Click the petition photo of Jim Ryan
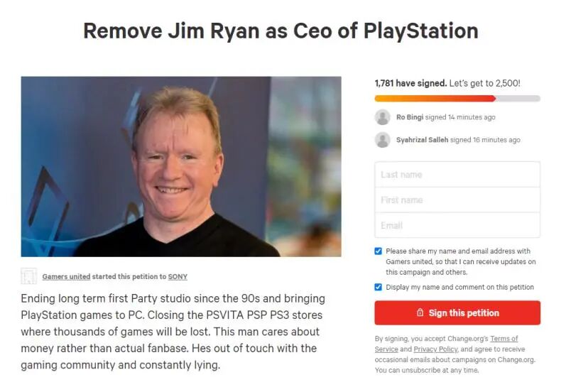The height and width of the screenshot is (392, 571). [x=181, y=166]
